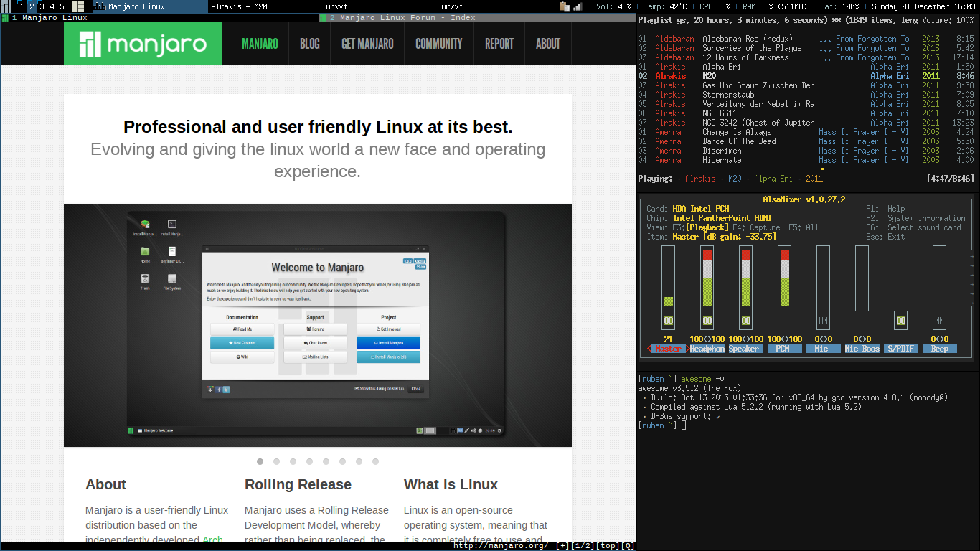
Task: Switch to workspace tag 1
Action: coord(22,6)
